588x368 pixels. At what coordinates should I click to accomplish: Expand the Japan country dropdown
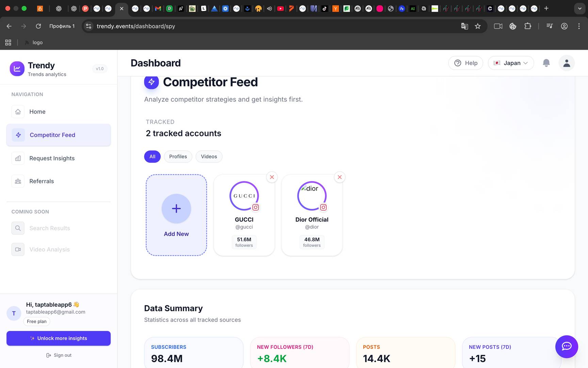tap(511, 63)
